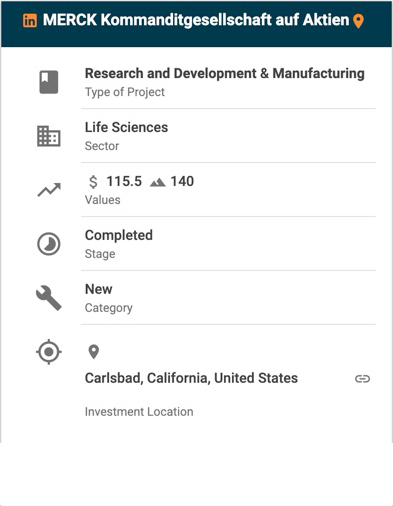Click Research and Development & Manufacturing text

pyautogui.click(x=225, y=74)
